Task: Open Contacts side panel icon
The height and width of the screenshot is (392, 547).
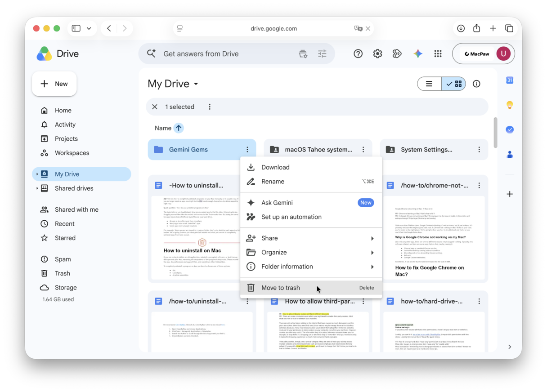Action: (x=510, y=154)
